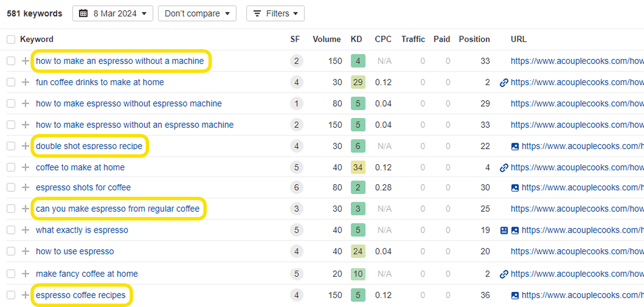This screenshot has width=644, height=307.
Task: Click the funnel icon on the Filters button
Action: pos(257,13)
